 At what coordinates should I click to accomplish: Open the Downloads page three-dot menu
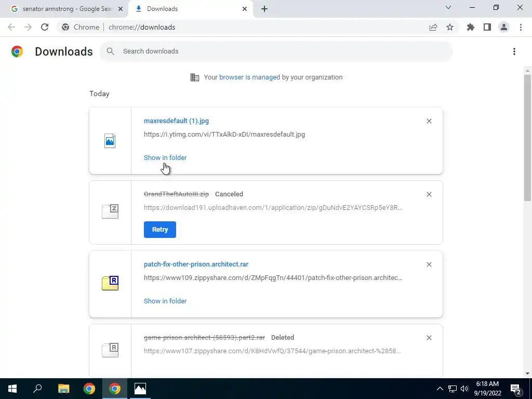click(x=514, y=51)
